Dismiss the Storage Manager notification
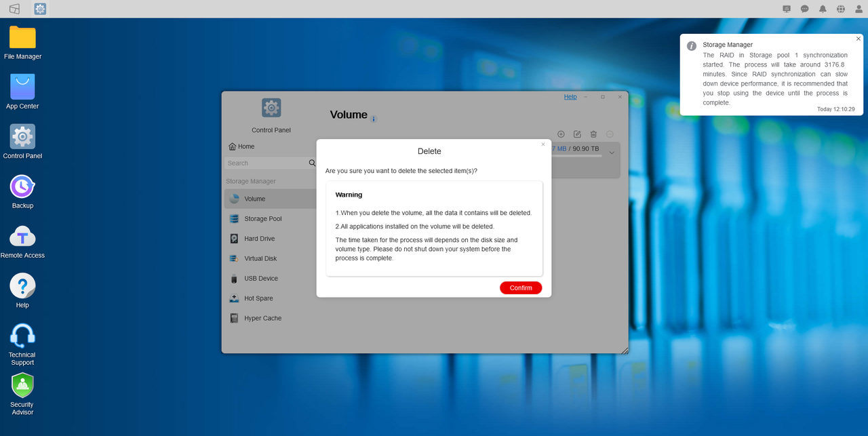The image size is (868, 436). (859, 39)
